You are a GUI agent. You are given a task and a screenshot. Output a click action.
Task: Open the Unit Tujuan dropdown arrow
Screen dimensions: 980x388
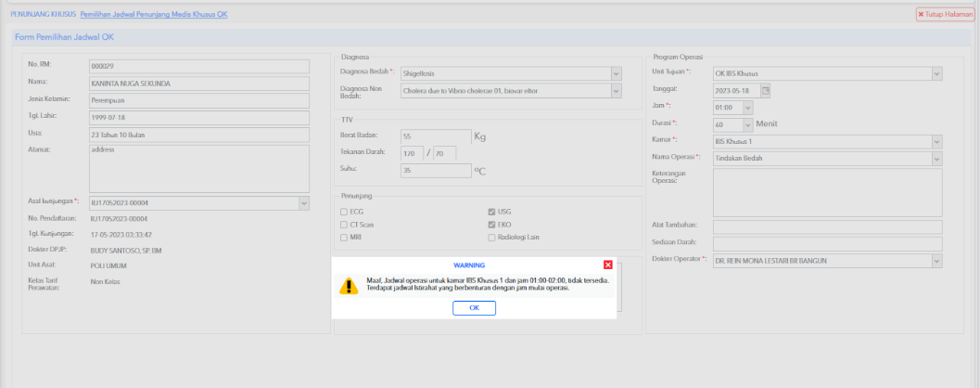click(936, 73)
